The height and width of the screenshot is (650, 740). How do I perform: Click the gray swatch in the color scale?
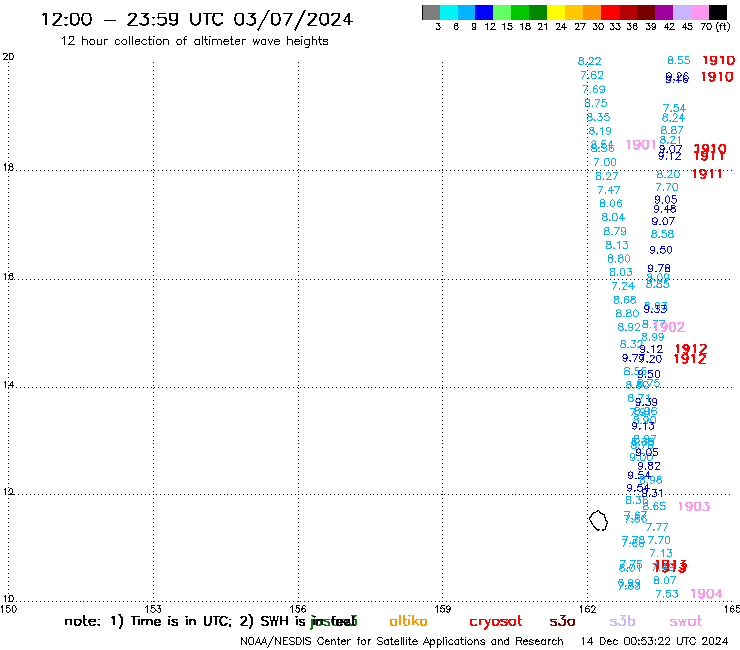point(431,12)
